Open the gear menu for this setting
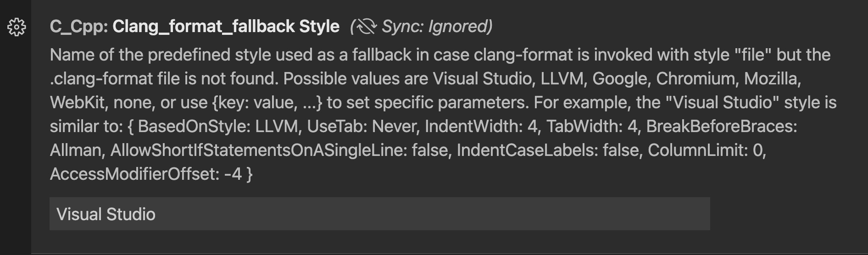Screen dimensions: 868x255 pyautogui.click(x=17, y=28)
